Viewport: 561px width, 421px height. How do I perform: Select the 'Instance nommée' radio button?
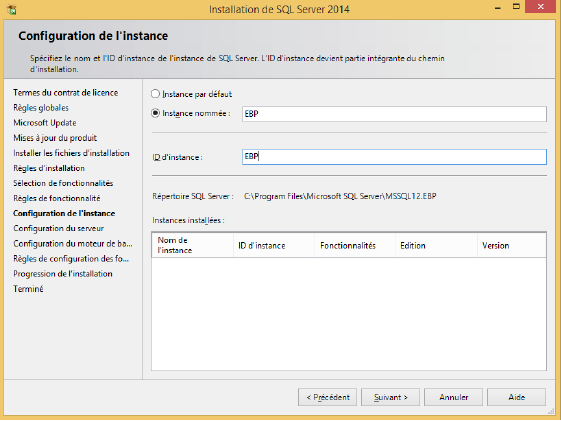[x=155, y=113]
